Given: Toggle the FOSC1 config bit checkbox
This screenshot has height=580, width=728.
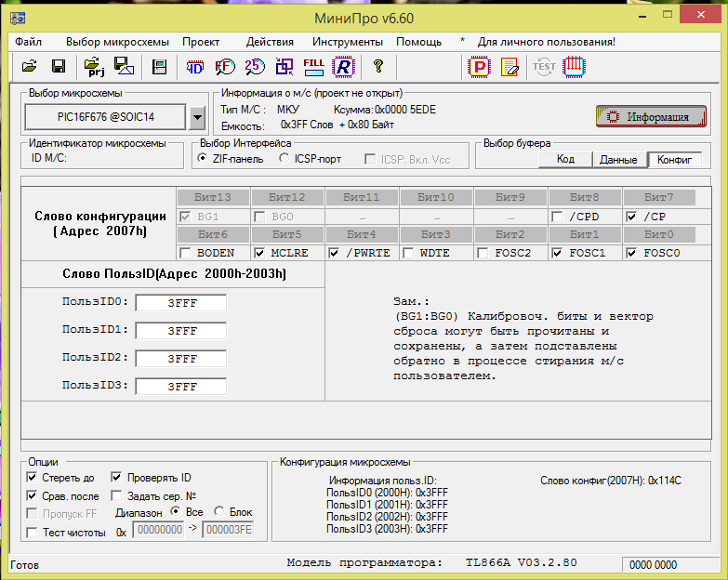Looking at the screenshot, I should [557, 253].
